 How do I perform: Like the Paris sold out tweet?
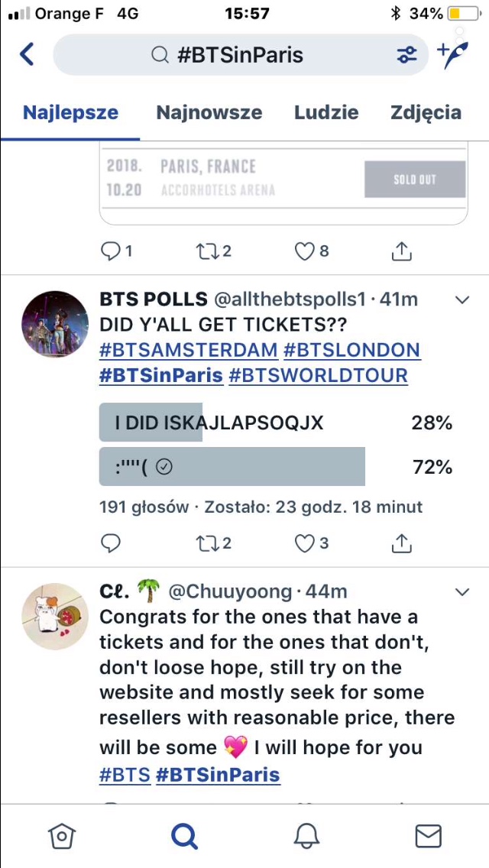[305, 251]
